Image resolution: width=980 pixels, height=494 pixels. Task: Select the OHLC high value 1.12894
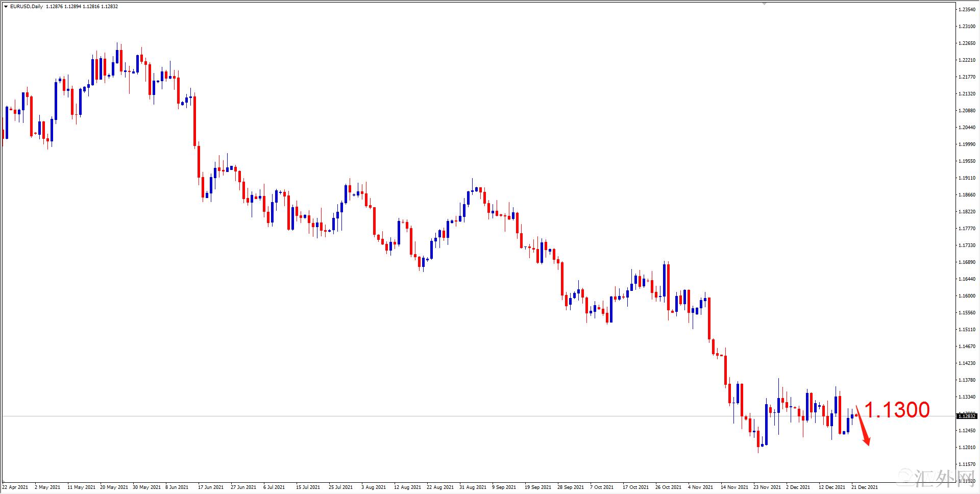(72, 7)
